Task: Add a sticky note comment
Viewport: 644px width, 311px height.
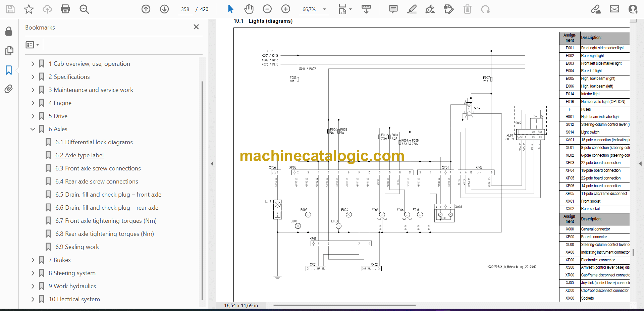Action: (x=393, y=9)
